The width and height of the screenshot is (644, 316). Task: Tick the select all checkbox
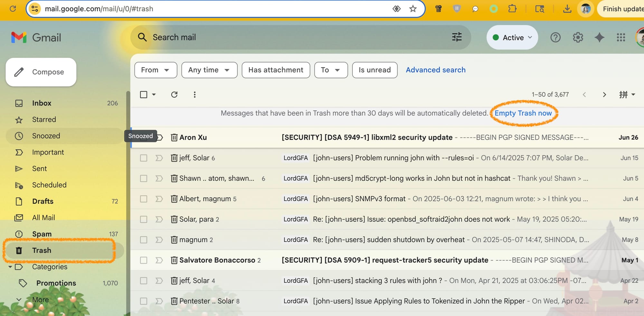coord(144,94)
